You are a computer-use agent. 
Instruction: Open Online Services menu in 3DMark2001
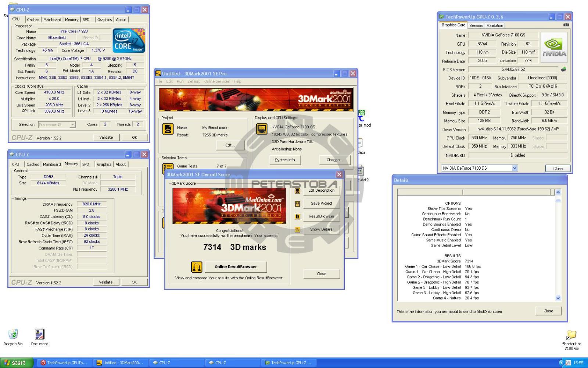[x=217, y=82]
